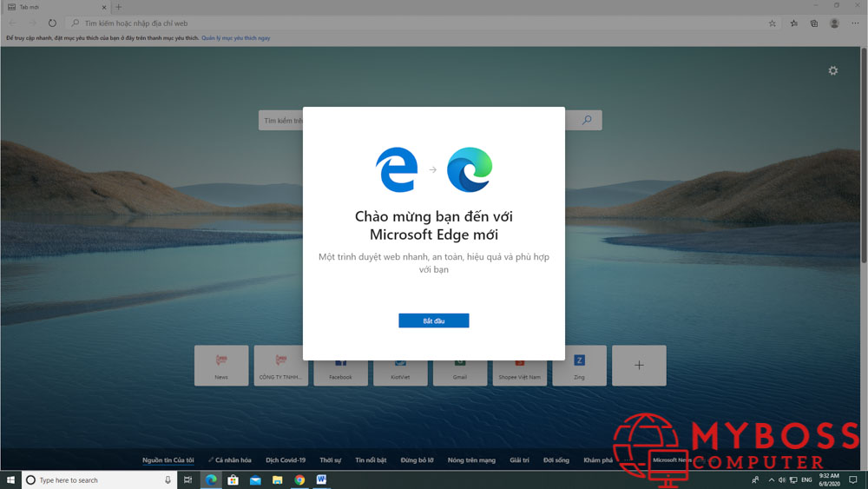Image resolution: width=868 pixels, height=489 pixels.
Task: Add this page to favorites with the star icon
Action: [x=773, y=23]
